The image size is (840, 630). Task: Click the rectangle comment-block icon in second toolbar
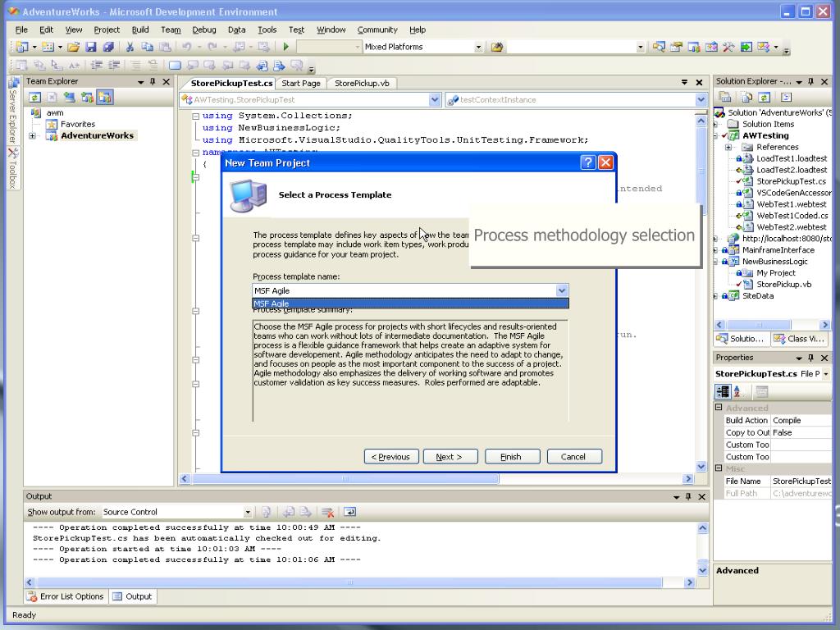(175, 66)
